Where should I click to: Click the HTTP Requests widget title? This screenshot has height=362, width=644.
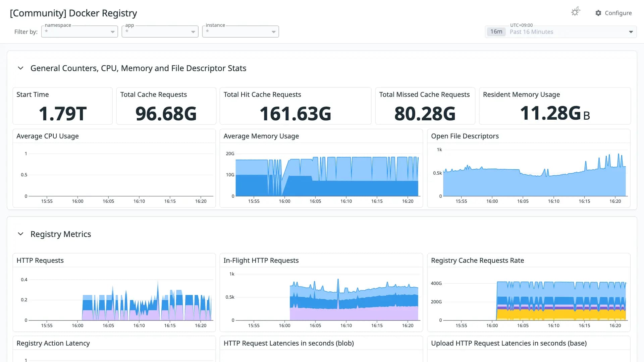coord(40,260)
